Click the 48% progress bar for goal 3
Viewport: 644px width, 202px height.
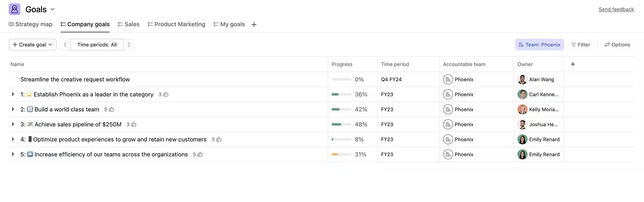tap(341, 125)
